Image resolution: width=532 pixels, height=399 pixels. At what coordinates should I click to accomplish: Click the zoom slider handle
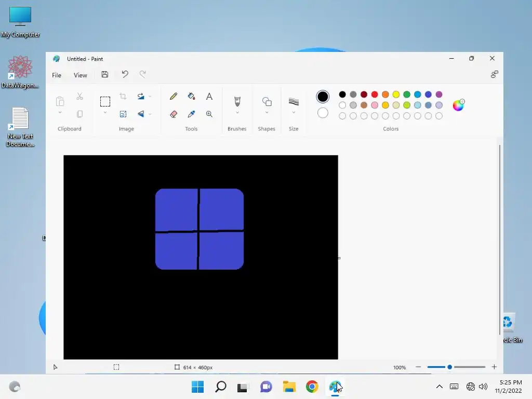click(x=450, y=367)
